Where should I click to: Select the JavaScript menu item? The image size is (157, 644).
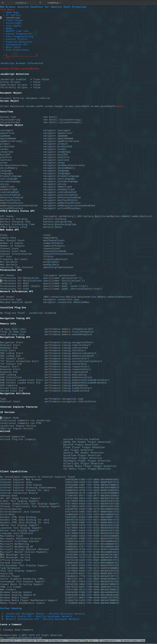click(13, 18)
